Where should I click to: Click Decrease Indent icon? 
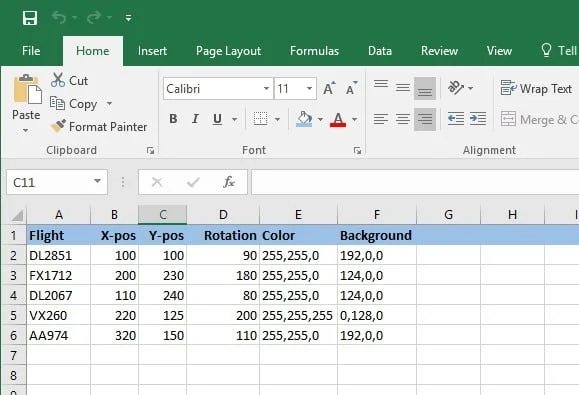(456, 119)
